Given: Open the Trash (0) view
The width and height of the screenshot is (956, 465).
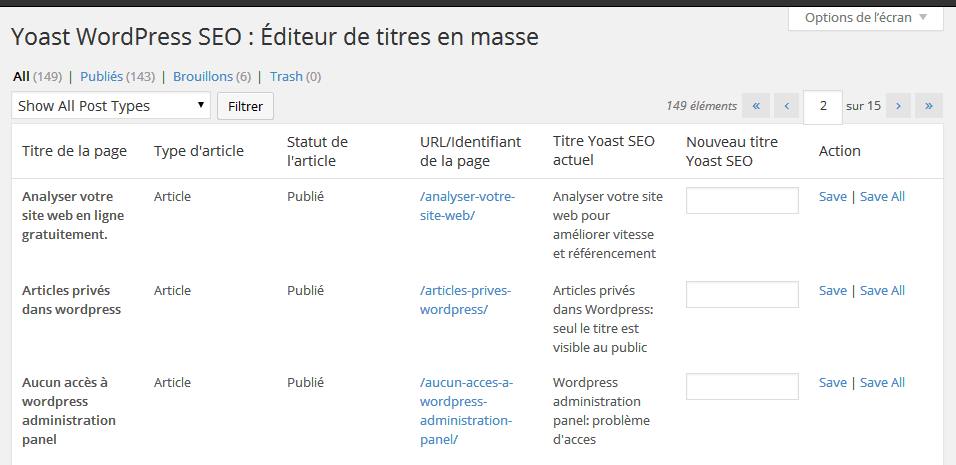Looking at the screenshot, I should coord(295,76).
